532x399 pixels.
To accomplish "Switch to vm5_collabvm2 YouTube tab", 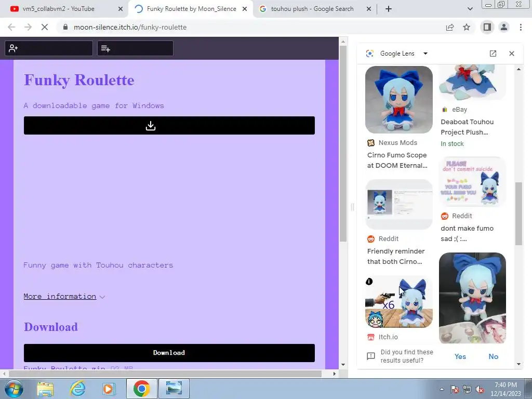I will [x=58, y=9].
